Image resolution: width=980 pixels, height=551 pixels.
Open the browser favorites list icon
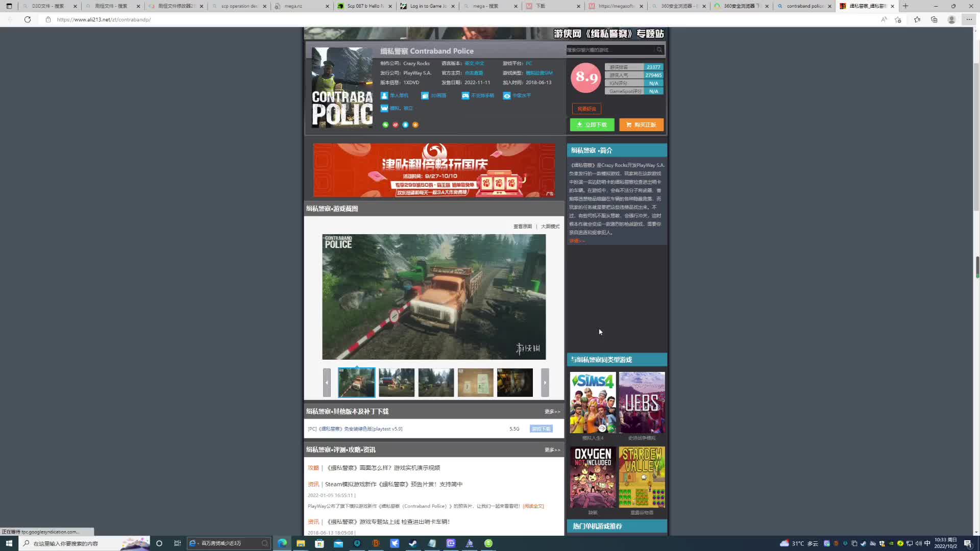[x=917, y=19]
